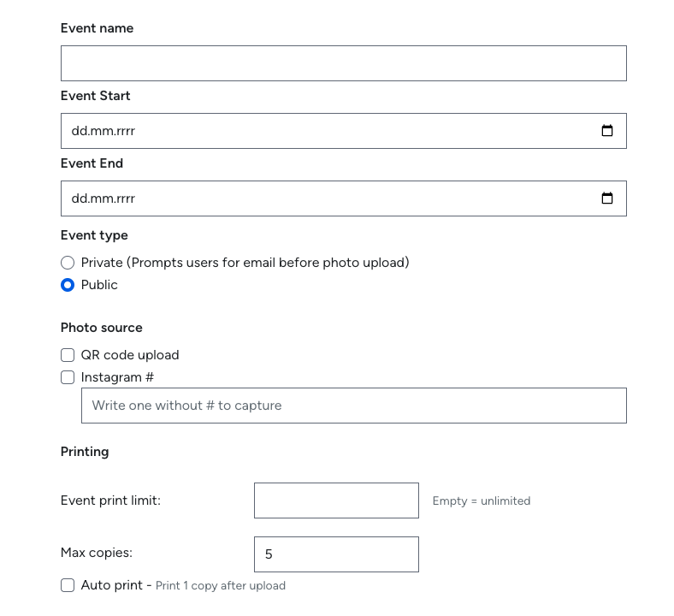Click the Public label text
Image resolution: width=674 pixels, height=616 pixels.
(99, 285)
